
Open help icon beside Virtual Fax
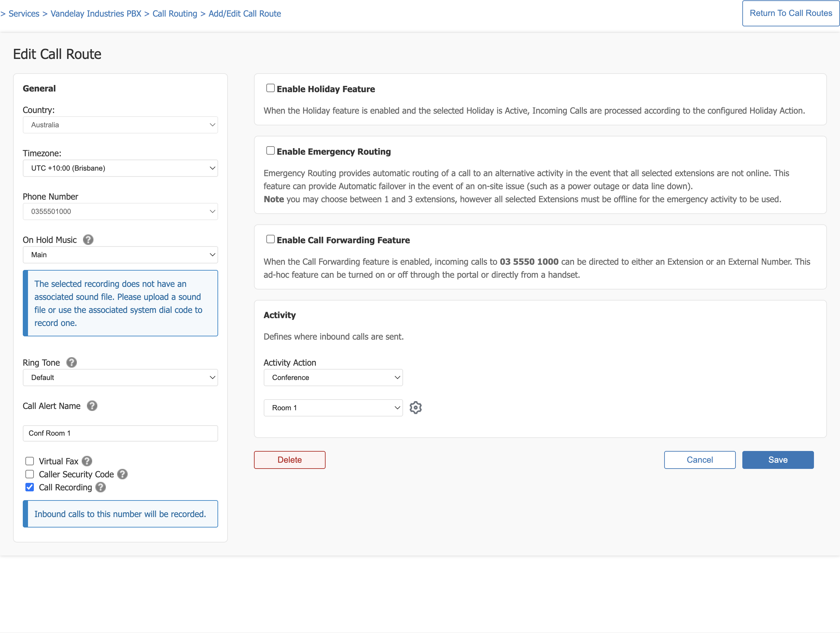point(87,461)
